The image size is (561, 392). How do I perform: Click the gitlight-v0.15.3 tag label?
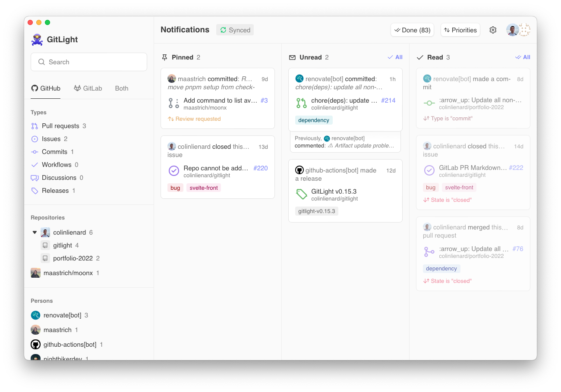coord(317,211)
